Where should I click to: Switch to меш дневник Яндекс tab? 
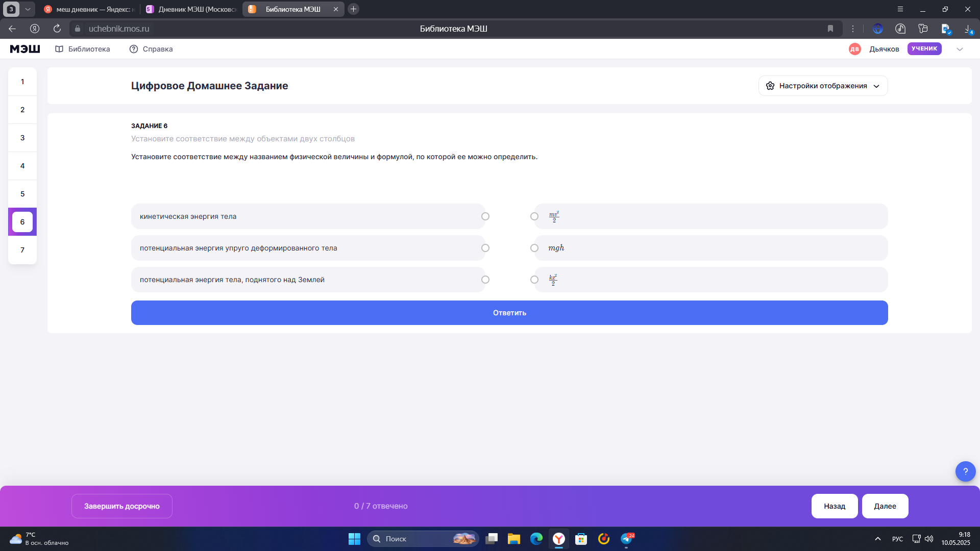(90, 9)
